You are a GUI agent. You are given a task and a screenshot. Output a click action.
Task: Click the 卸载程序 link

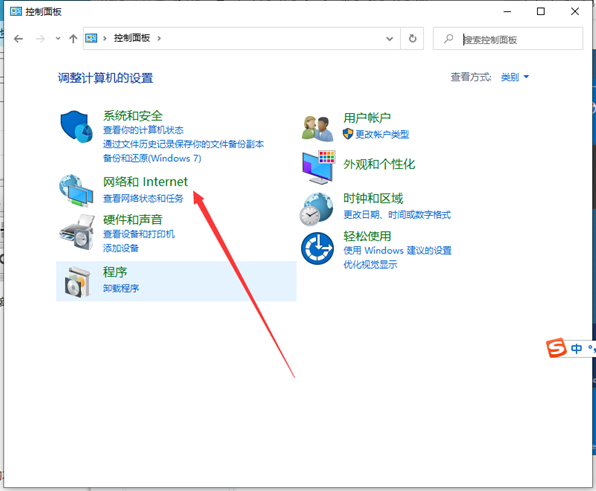pyautogui.click(x=121, y=288)
